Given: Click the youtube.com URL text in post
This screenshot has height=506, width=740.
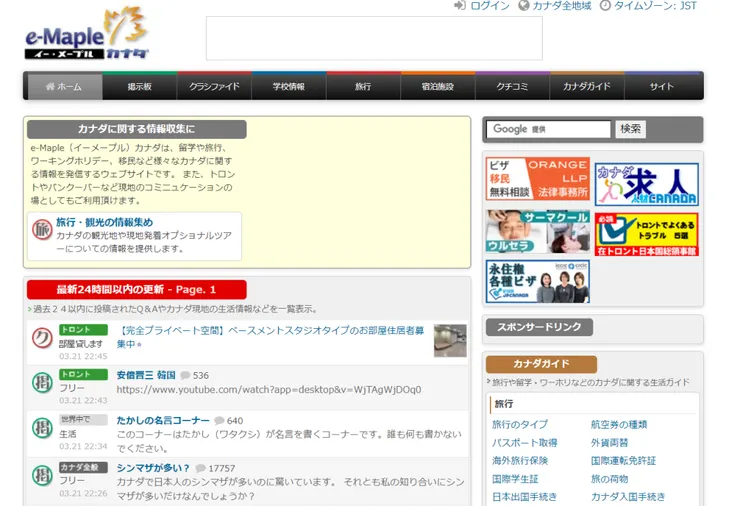Looking at the screenshot, I should pos(269,390).
